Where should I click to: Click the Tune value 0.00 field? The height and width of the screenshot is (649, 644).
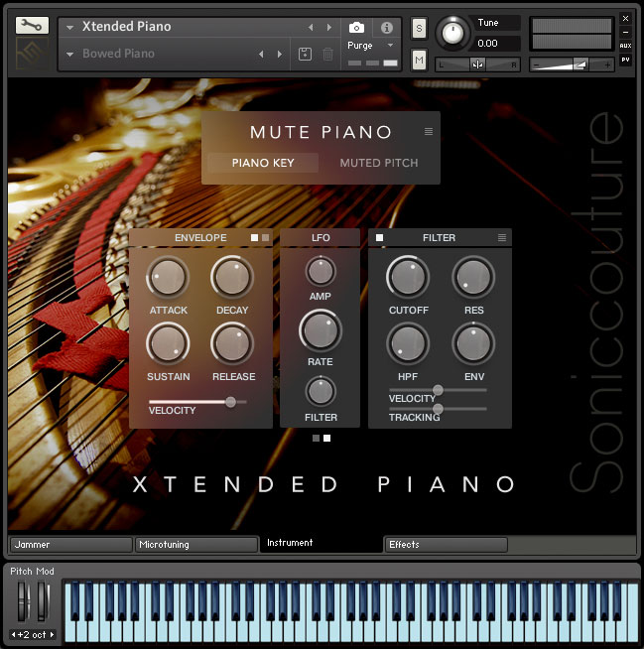coord(495,43)
